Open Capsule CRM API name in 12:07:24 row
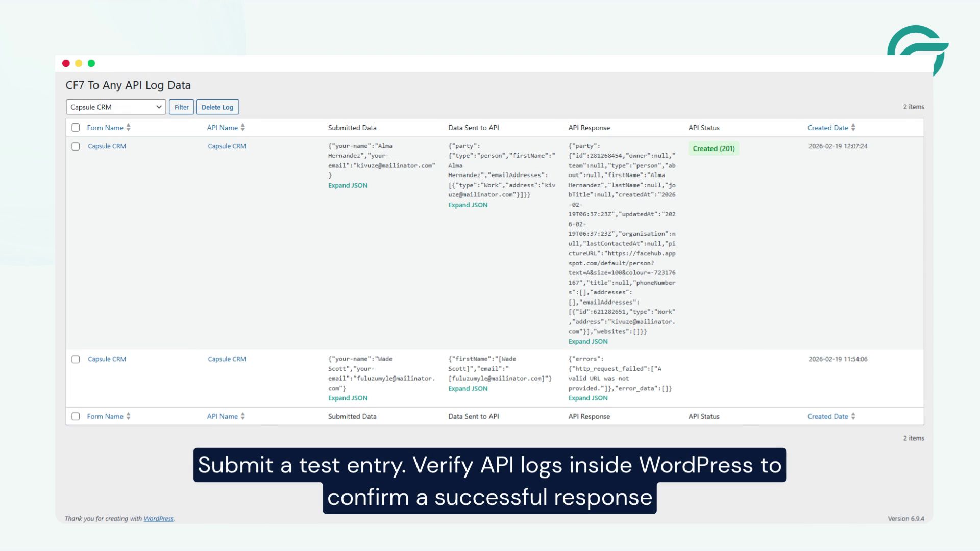980x551 pixels. pyautogui.click(x=227, y=146)
